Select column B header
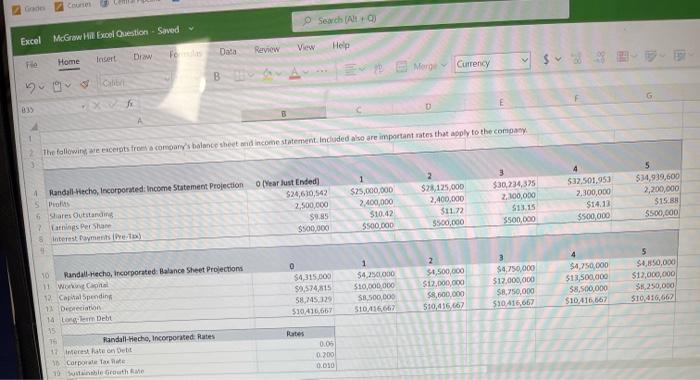The image size is (700, 380). (283, 114)
